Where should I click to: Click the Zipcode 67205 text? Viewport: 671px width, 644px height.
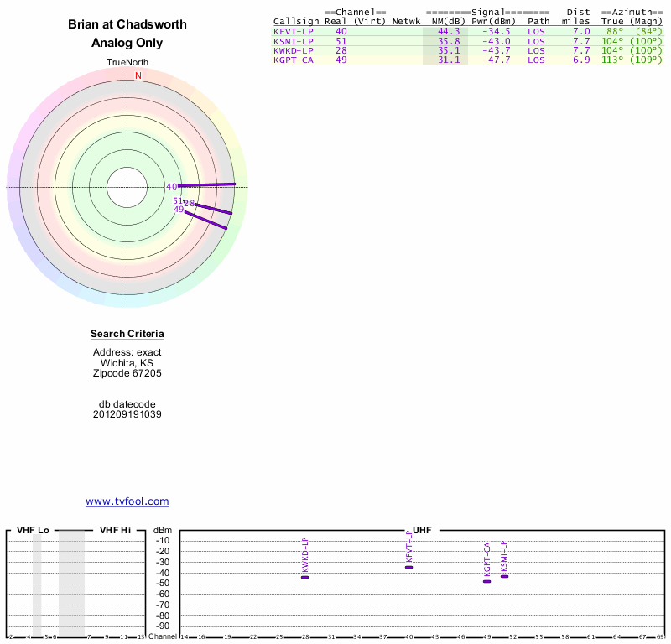127,373
